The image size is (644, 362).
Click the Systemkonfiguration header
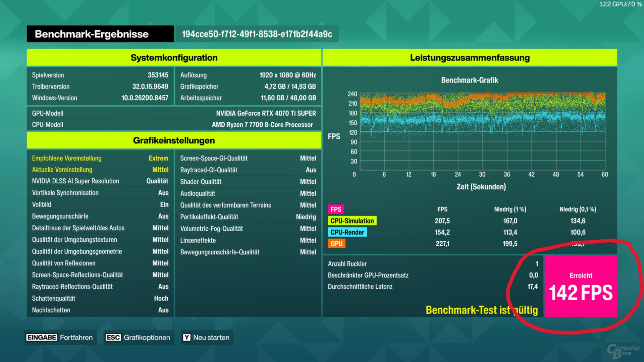[x=174, y=58]
